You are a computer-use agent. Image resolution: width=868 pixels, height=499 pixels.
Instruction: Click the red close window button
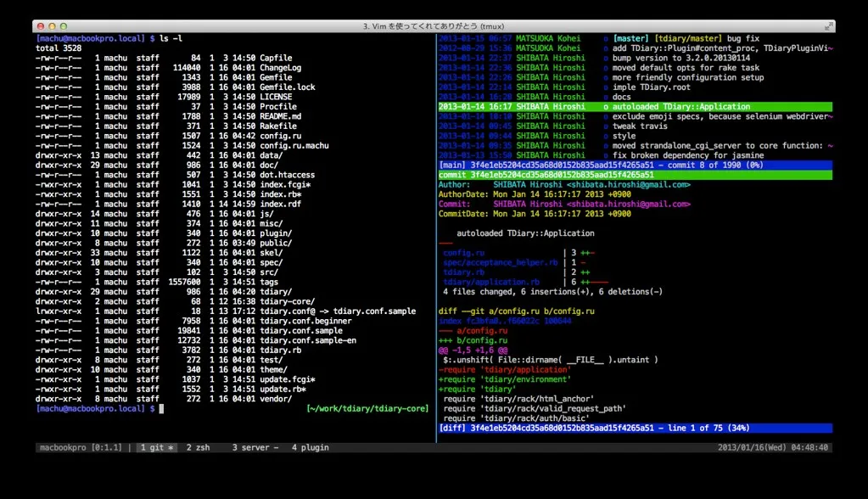pyautogui.click(x=42, y=28)
